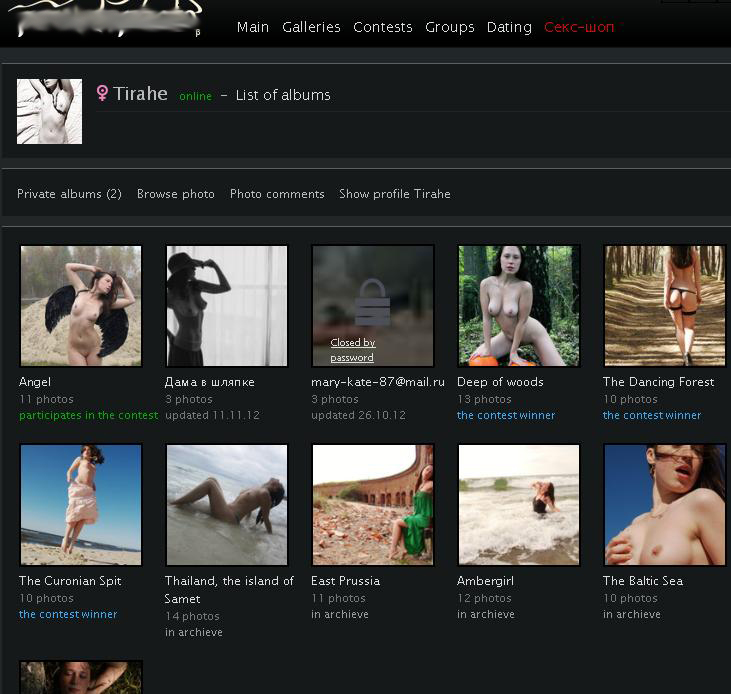Select in archieve under East Prussia
Screen dimensions: 731x694
pos(340,614)
